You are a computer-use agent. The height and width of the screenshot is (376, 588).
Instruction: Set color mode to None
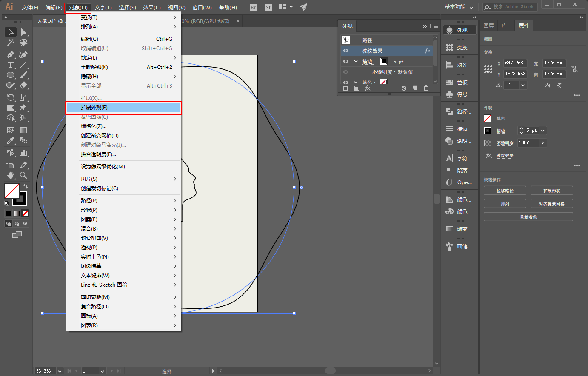[x=26, y=213]
